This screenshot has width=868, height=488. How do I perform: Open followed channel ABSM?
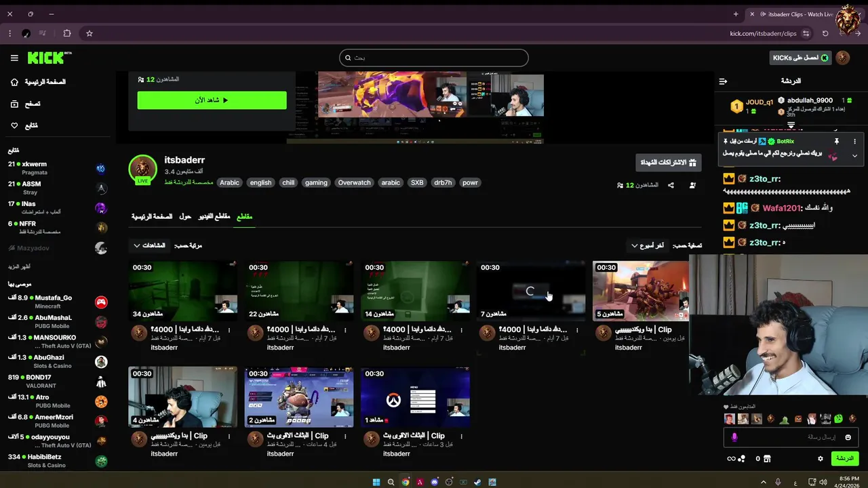(x=57, y=188)
